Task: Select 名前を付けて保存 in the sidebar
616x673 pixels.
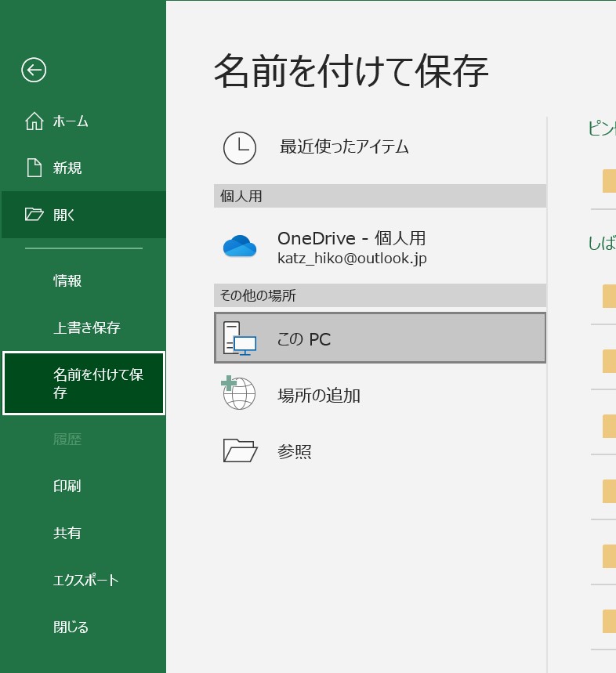Action: (84, 383)
